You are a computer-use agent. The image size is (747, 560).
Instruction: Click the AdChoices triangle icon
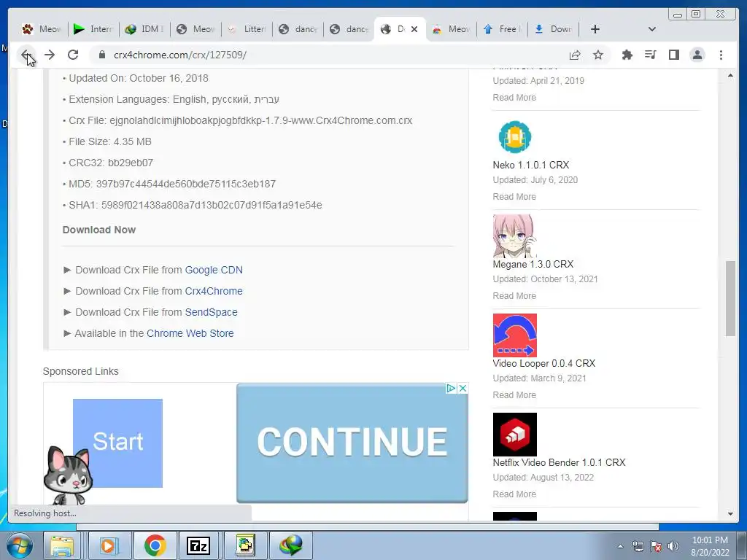[x=451, y=388]
